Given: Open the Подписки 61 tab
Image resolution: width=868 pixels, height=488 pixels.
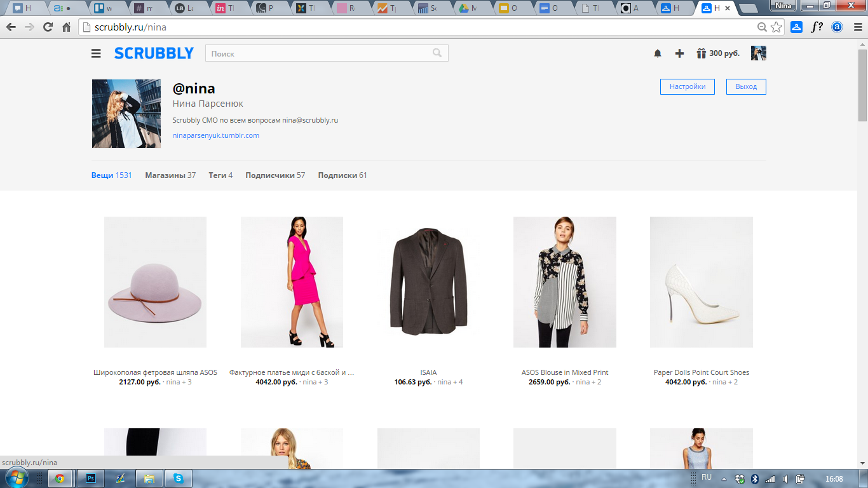Looking at the screenshot, I should click(342, 175).
